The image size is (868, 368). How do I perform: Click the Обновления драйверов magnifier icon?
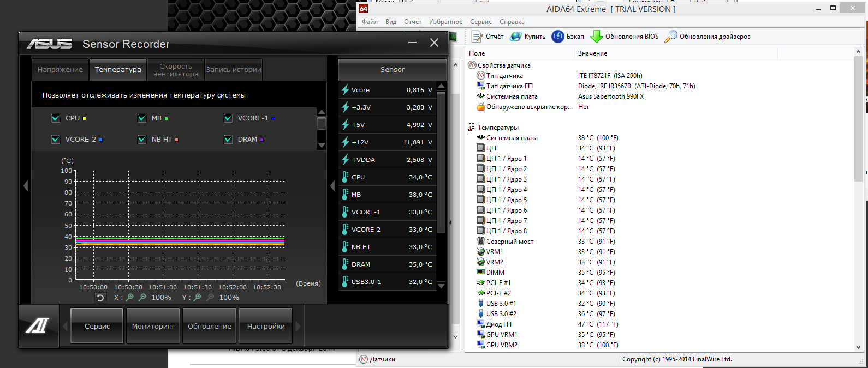pyautogui.click(x=671, y=37)
